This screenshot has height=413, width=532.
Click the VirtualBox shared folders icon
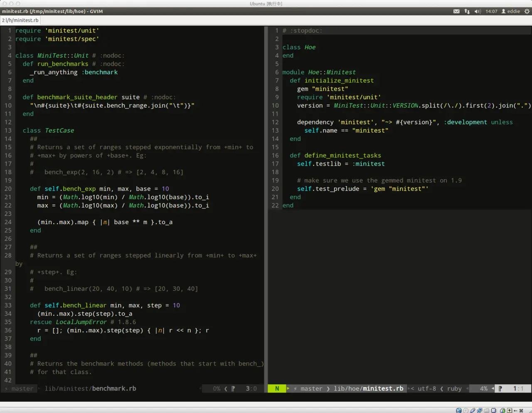(487, 410)
